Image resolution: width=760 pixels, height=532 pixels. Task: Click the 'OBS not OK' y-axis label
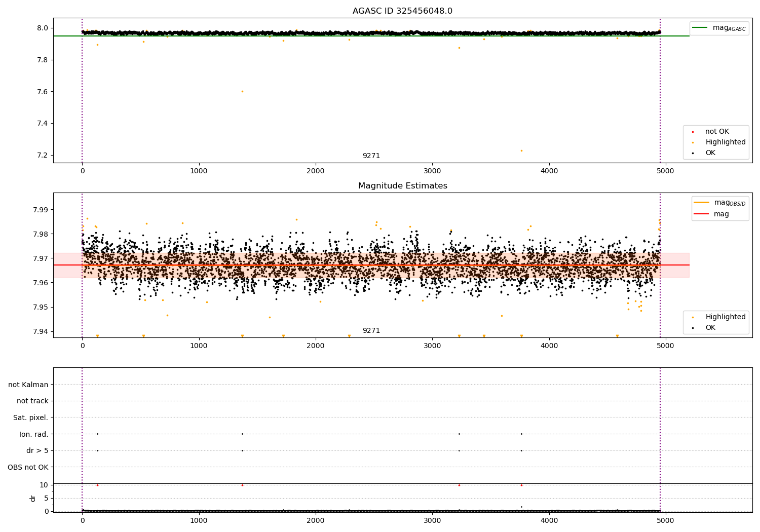[28, 467]
